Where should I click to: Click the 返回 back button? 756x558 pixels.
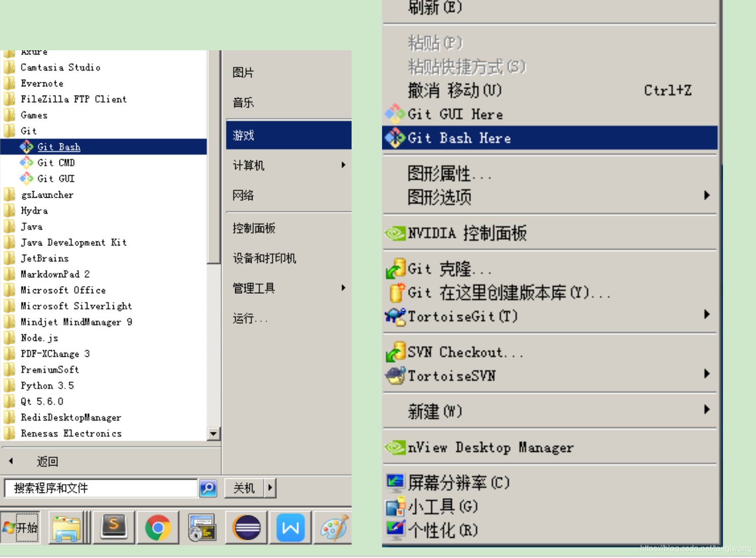(x=47, y=461)
